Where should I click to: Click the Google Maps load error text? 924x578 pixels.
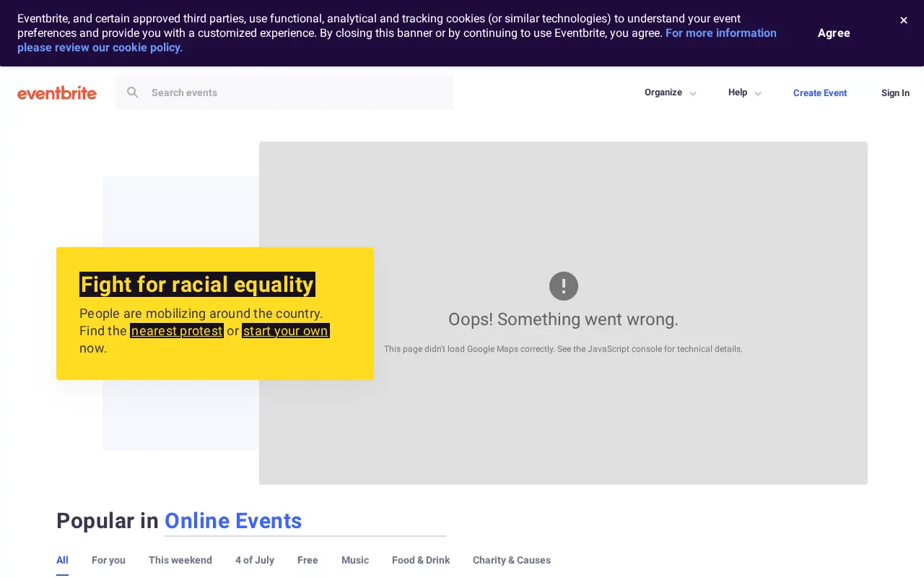coord(563,349)
